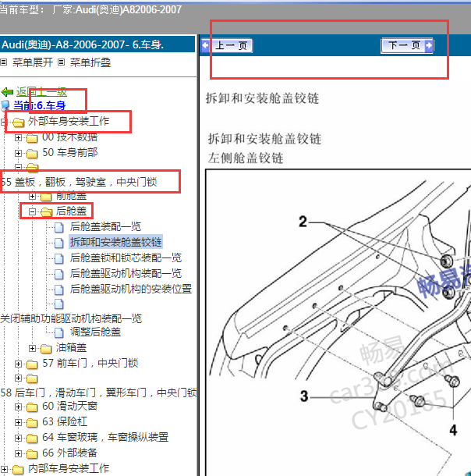The image size is (471, 476).
Task: Expand the 油箱盖 node
Action: pos(32,348)
